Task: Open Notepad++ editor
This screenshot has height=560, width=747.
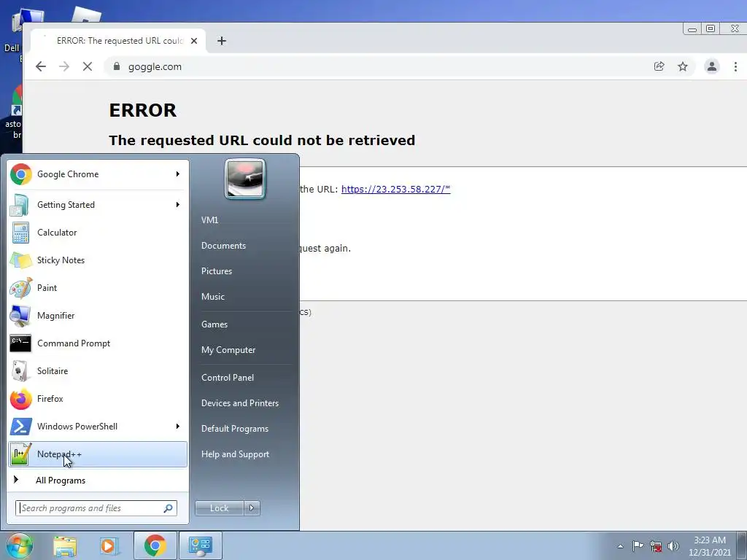Action: (x=98, y=454)
